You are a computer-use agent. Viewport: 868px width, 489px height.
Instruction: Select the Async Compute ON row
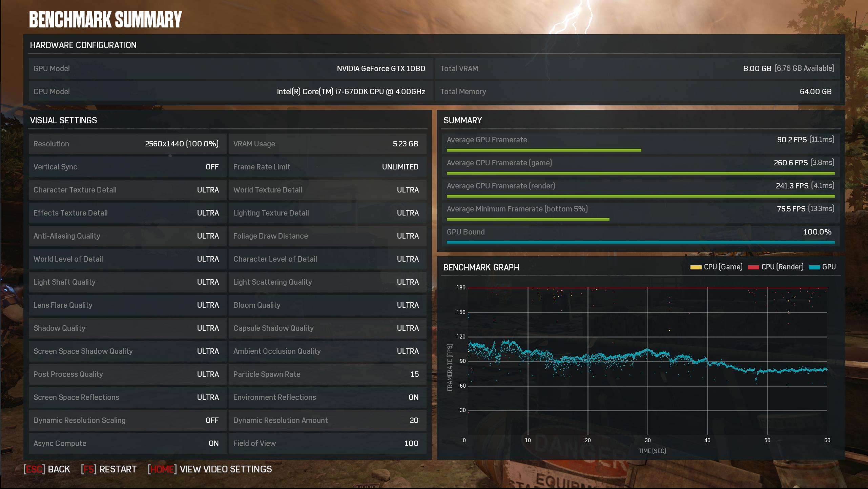click(127, 443)
